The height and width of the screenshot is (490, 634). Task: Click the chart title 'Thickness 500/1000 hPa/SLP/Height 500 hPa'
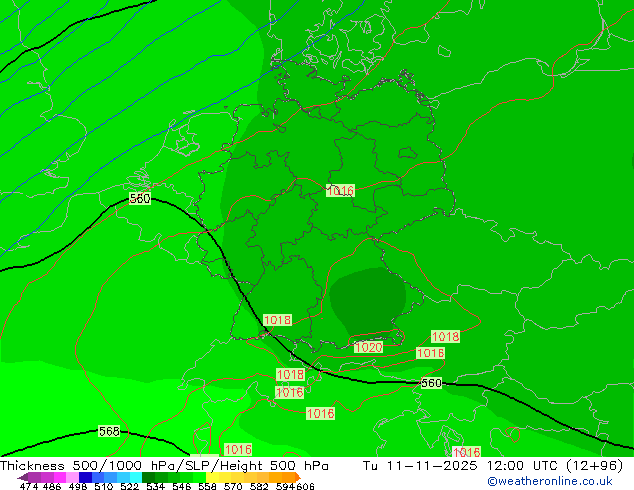point(164,466)
